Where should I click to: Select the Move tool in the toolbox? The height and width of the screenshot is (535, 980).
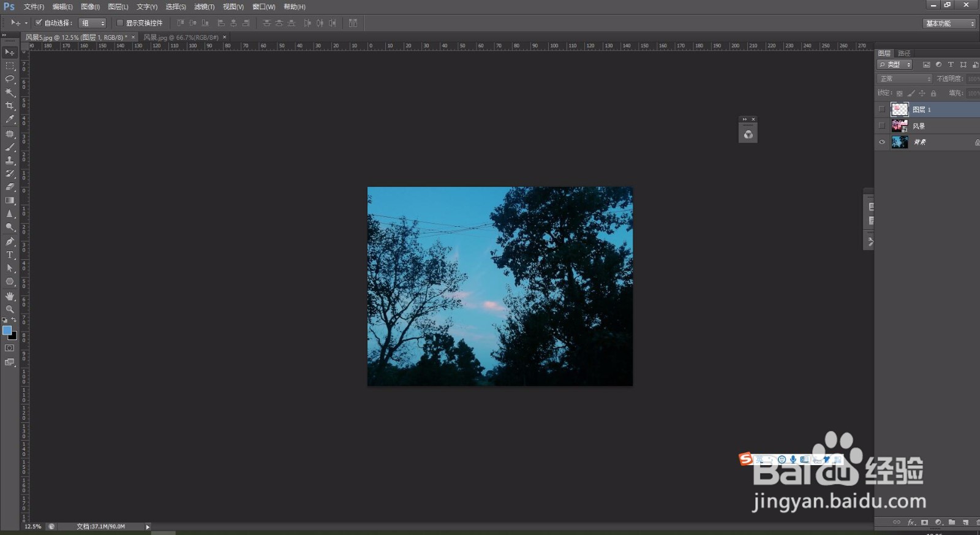point(9,53)
